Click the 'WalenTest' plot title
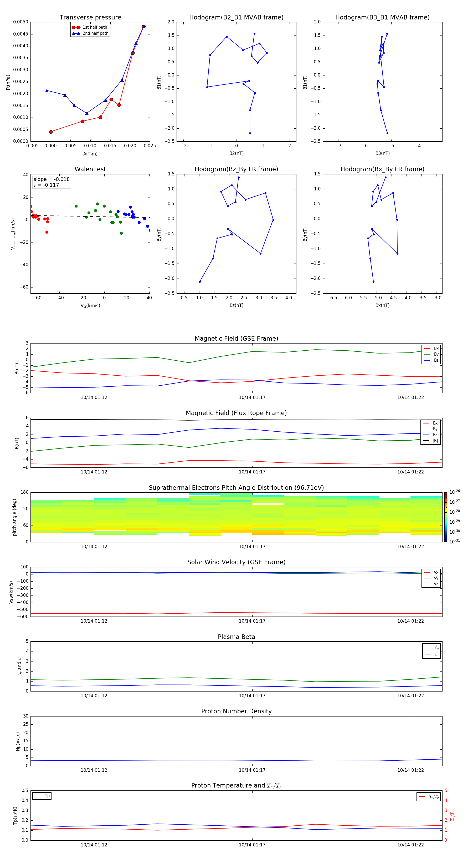This screenshot has width=473, height=868. click(x=90, y=169)
